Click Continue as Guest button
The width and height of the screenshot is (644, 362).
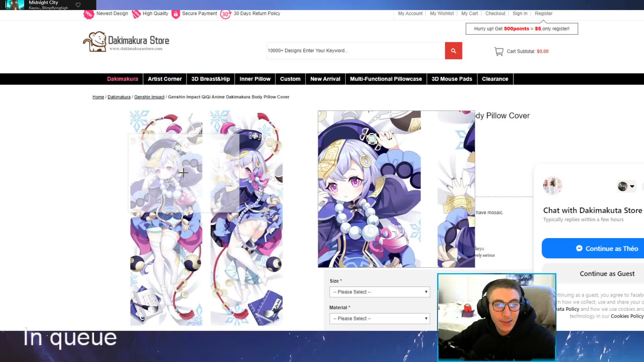click(593, 274)
